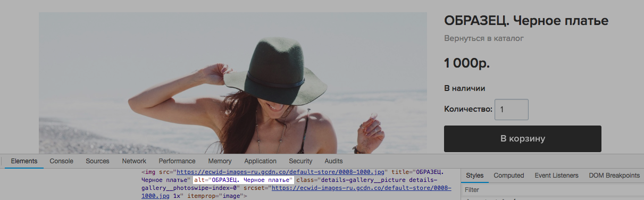Switch to the Memory tab

tap(220, 161)
